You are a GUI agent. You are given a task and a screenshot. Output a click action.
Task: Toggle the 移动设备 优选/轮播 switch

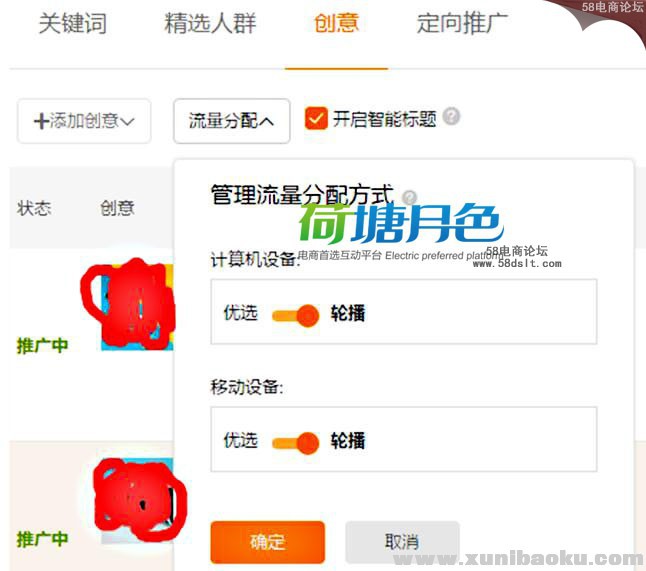(295, 443)
